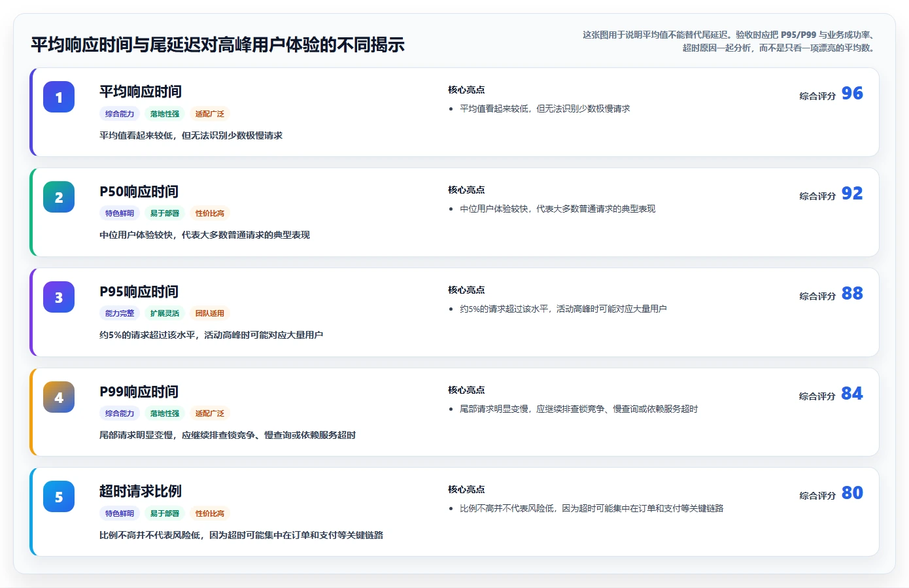Screen dimensions: 909x588
Task: Click description under 超时请求比例 tags
Action: coord(241,536)
